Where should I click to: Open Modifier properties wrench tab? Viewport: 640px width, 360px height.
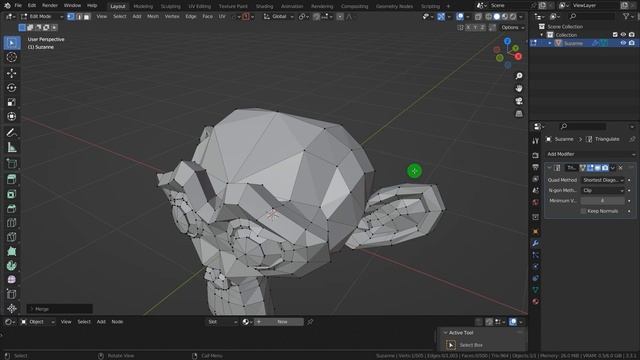click(x=536, y=243)
